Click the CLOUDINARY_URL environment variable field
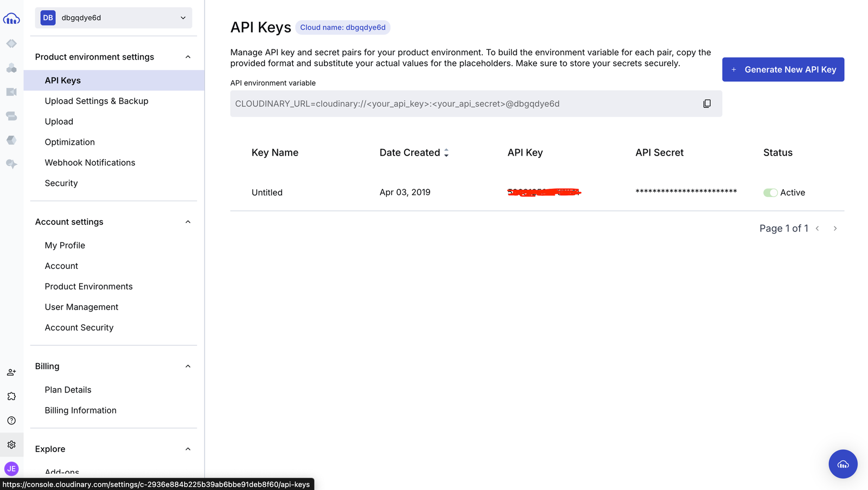 coord(476,104)
